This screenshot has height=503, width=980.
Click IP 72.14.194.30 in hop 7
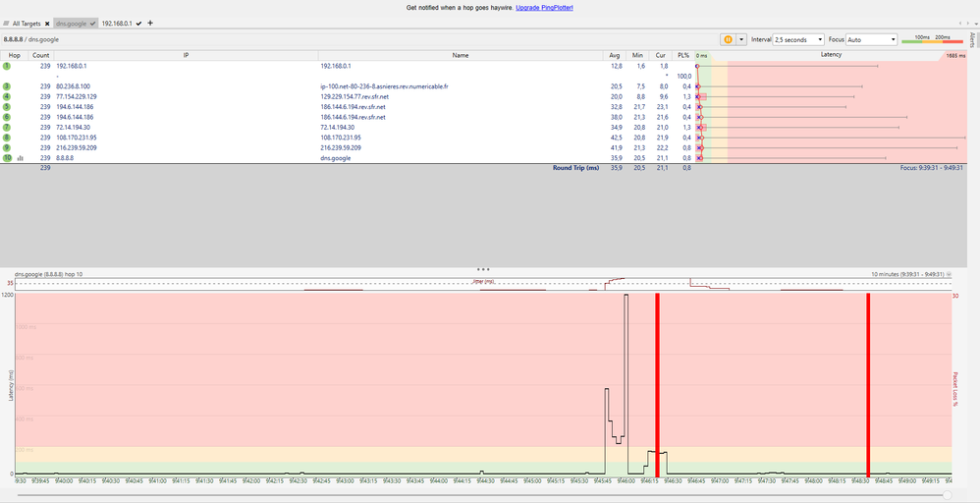coord(73,127)
